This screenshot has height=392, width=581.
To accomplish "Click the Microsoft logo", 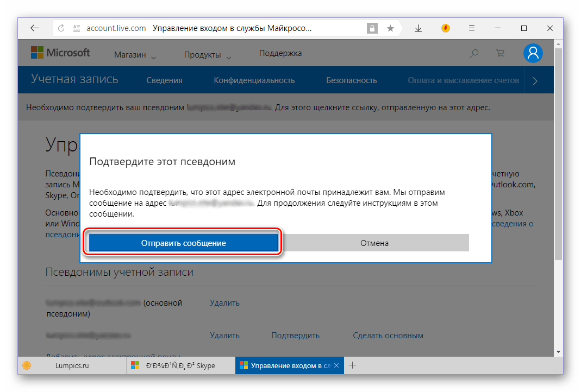I will click(x=60, y=53).
